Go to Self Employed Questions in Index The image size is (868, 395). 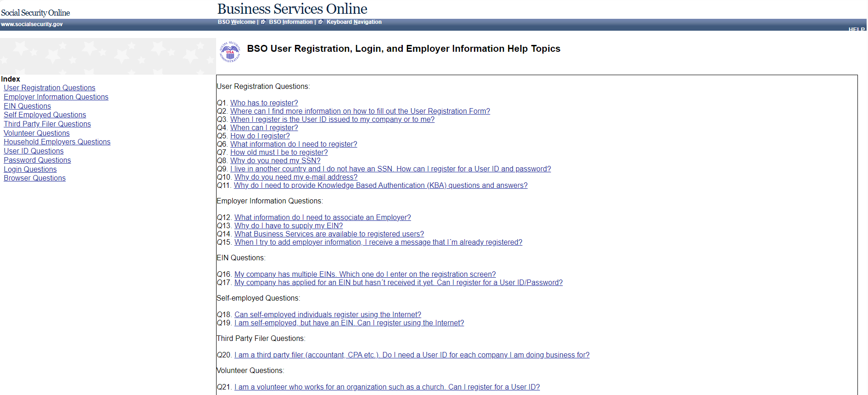pyautogui.click(x=45, y=115)
